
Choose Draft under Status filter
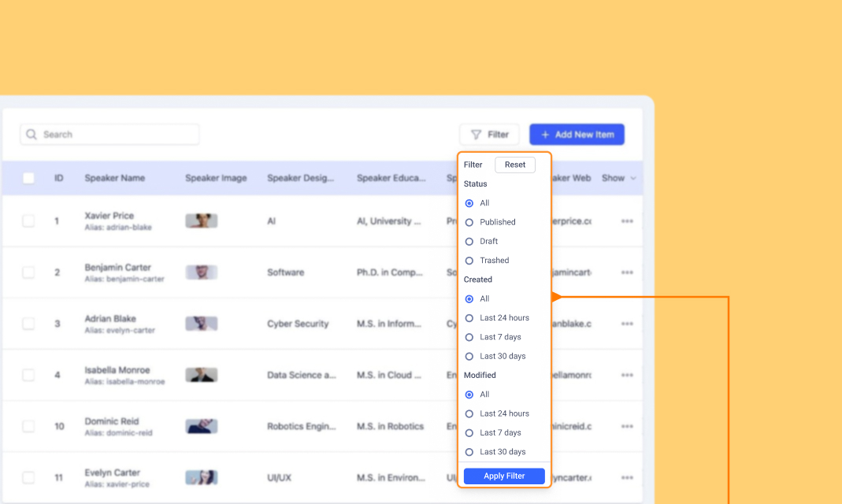(469, 241)
